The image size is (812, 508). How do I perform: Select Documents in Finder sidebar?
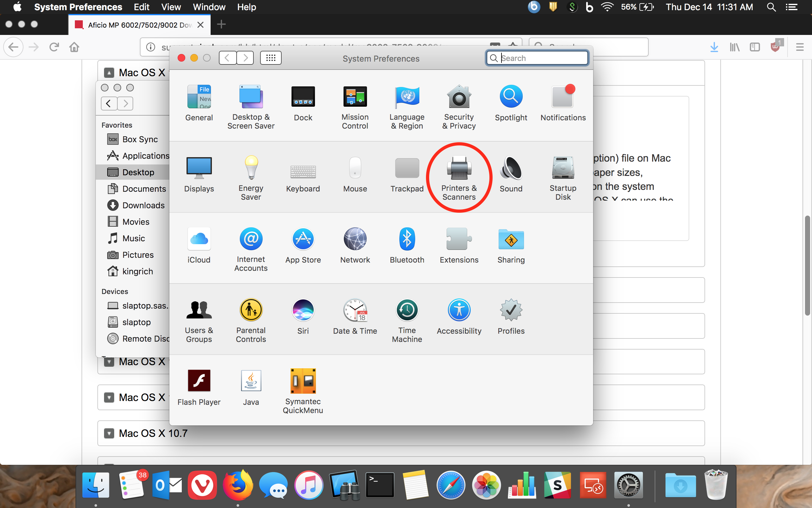pos(133,189)
